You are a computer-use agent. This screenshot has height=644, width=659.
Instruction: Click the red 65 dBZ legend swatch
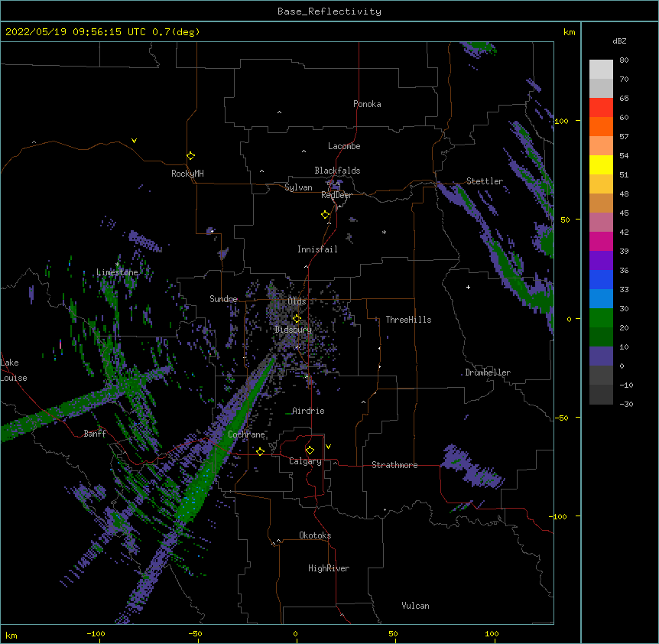coord(601,107)
